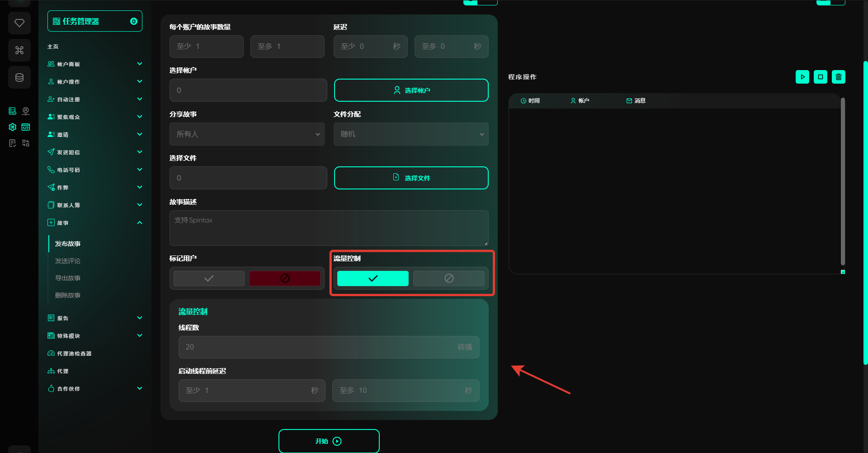Click the play icon in program operations
868x453 pixels.
802,77
